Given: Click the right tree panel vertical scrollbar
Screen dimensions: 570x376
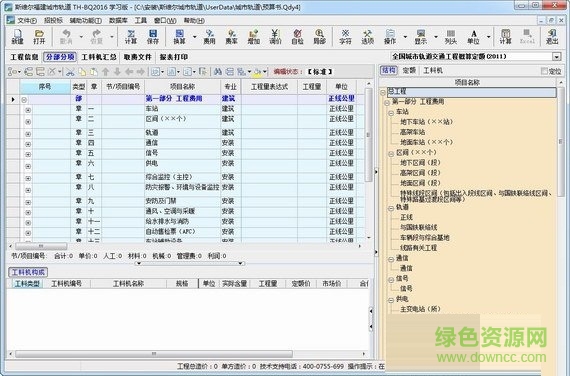Looking at the screenshot, I should (560, 142).
